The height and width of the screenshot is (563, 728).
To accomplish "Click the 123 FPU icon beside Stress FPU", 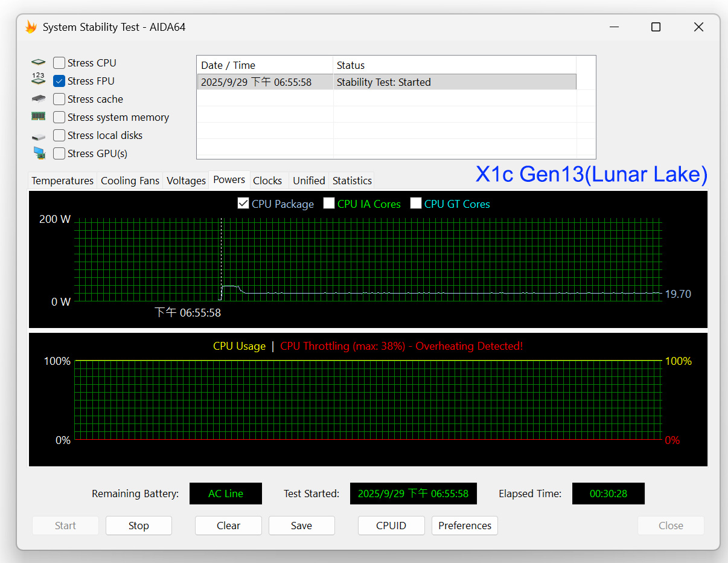I will click(x=39, y=80).
